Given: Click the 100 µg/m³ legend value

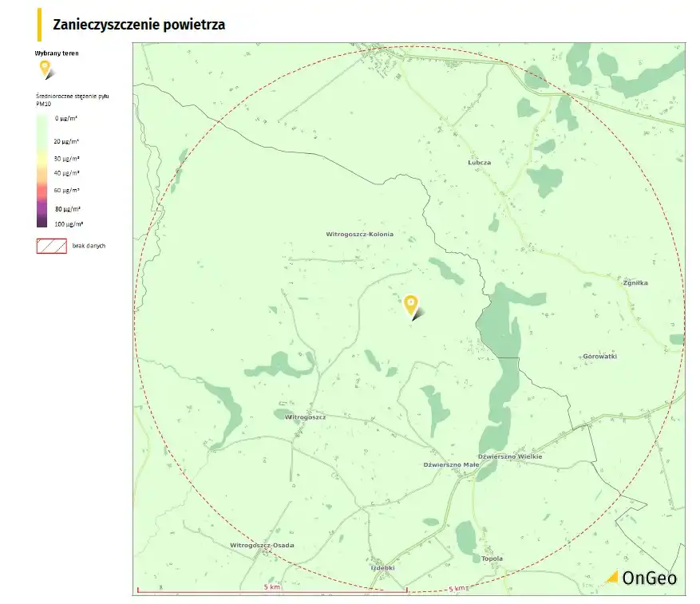Looking at the screenshot, I should click(69, 224).
